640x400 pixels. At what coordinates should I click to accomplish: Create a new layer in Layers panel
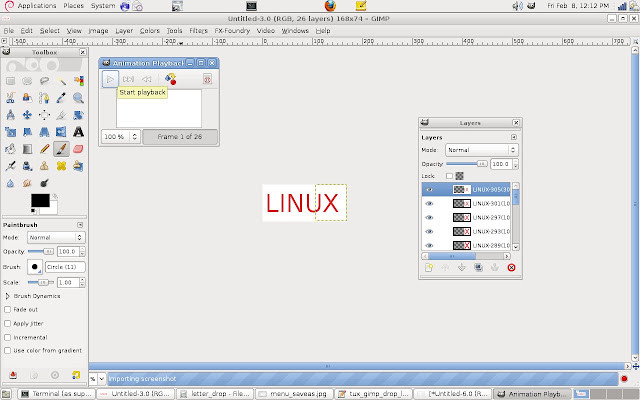(429, 267)
